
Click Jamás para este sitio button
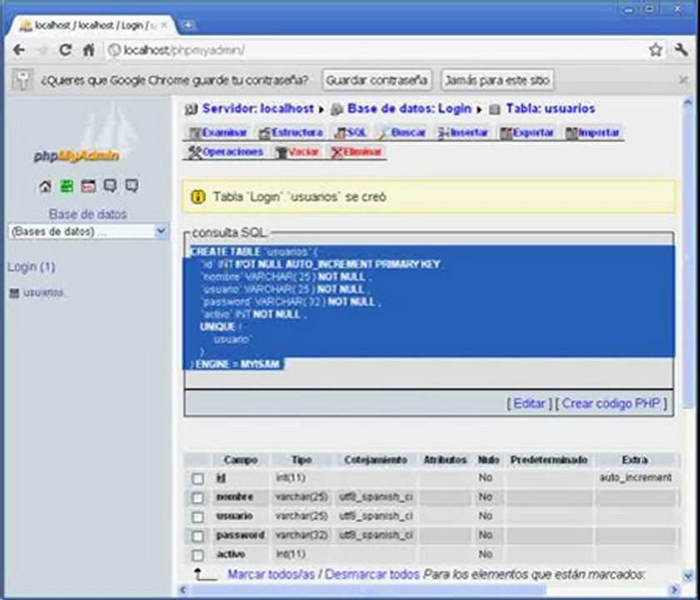point(497,80)
